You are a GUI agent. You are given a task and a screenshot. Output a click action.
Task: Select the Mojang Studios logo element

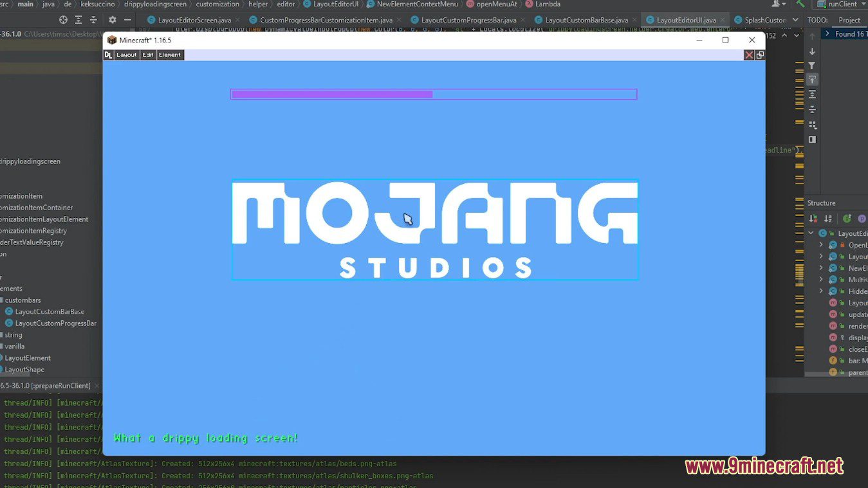point(435,230)
